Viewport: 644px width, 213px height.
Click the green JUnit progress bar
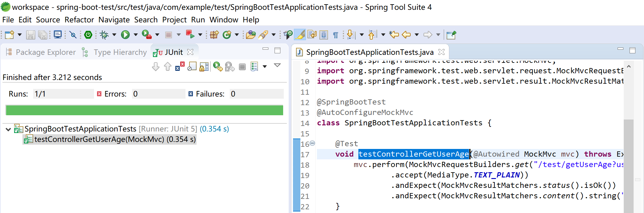(x=144, y=110)
